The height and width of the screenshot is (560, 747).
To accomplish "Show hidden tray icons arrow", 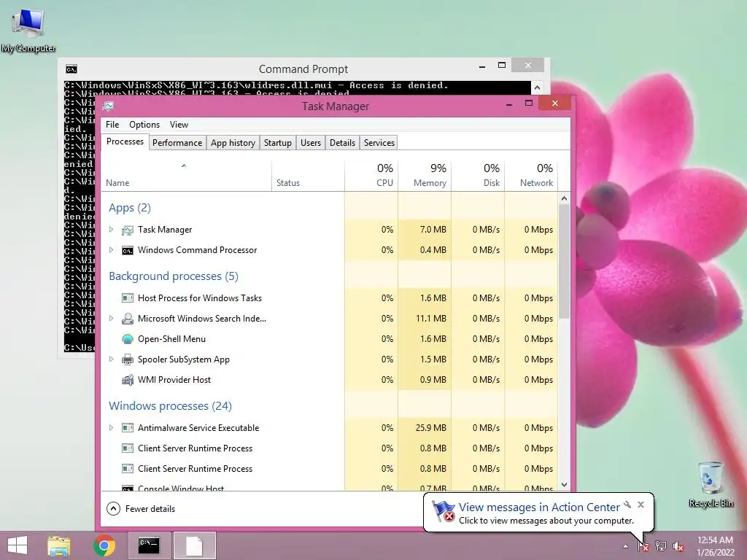I will click(625, 546).
